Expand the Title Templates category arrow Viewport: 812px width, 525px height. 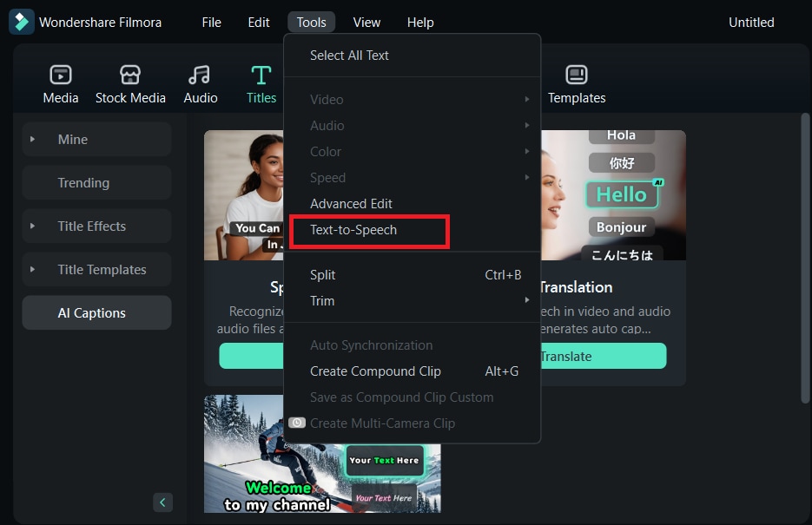[x=32, y=270]
